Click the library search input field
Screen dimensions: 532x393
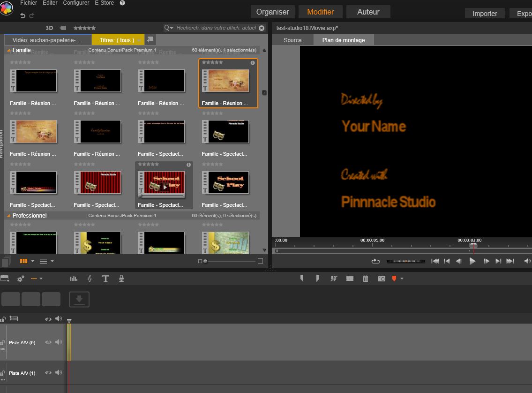pyautogui.click(x=216, y=28)
